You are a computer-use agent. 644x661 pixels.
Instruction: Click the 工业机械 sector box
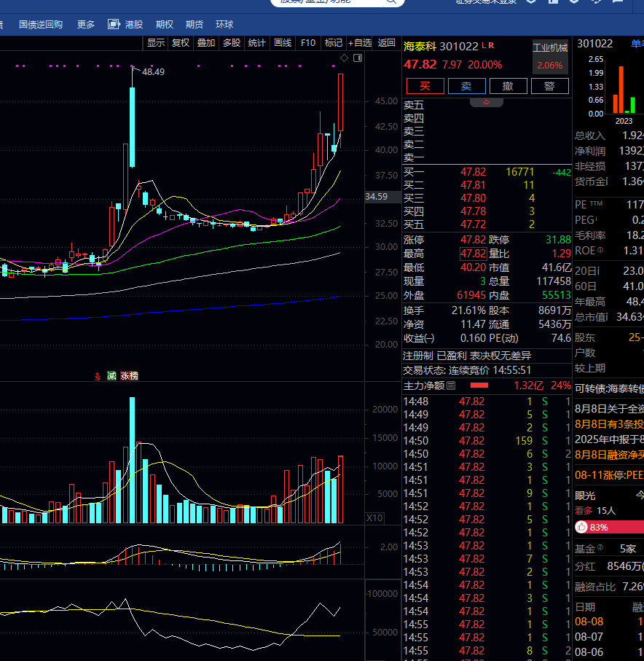(x=550, y=57)
